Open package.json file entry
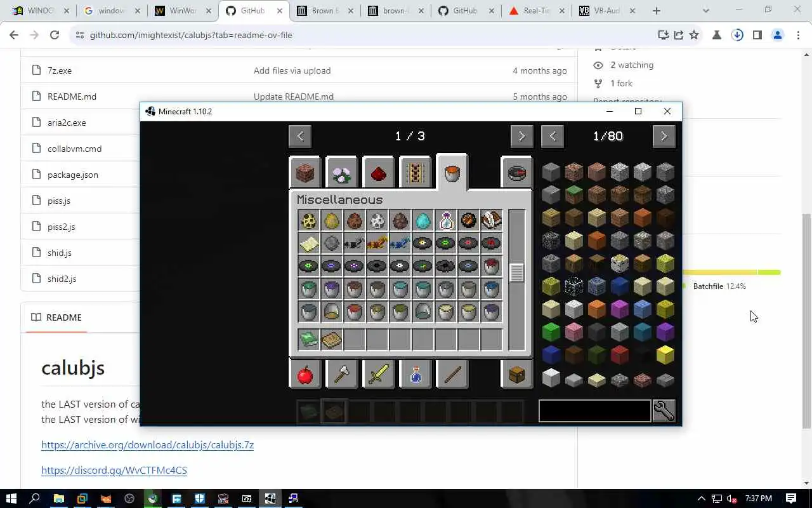 [x=73, y=175]
